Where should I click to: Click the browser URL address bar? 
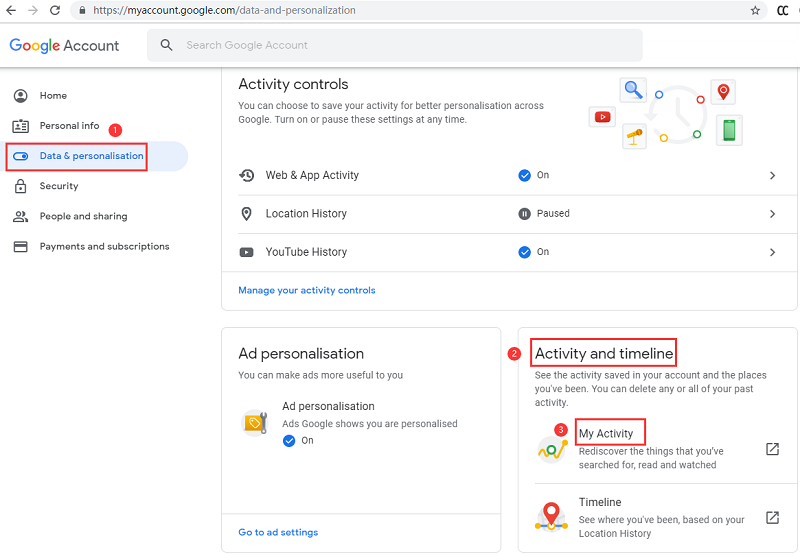click(418, 10)
